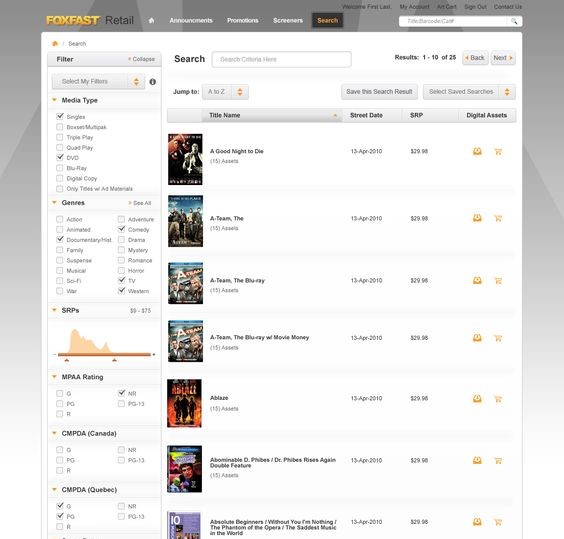Go to the Next results page
Image resolution: width=564 pixels, height=539 pixels.
coord(503,58)
